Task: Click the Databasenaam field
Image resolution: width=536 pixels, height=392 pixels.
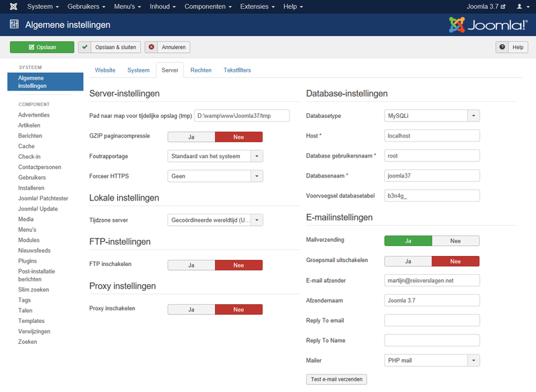Action: 432,176
